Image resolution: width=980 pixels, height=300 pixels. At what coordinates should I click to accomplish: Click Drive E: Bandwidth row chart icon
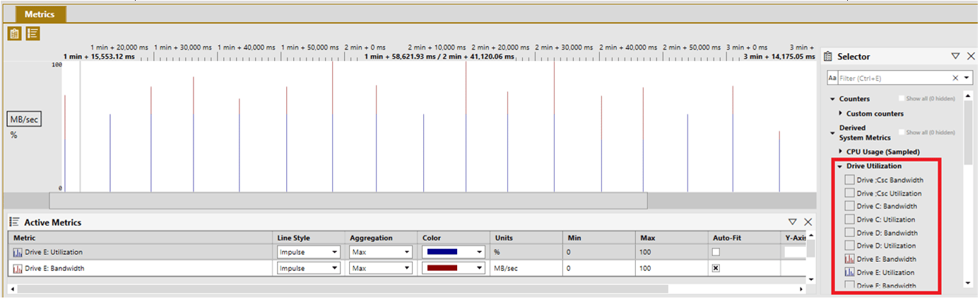pyautogui.click(x=18, y=269)
